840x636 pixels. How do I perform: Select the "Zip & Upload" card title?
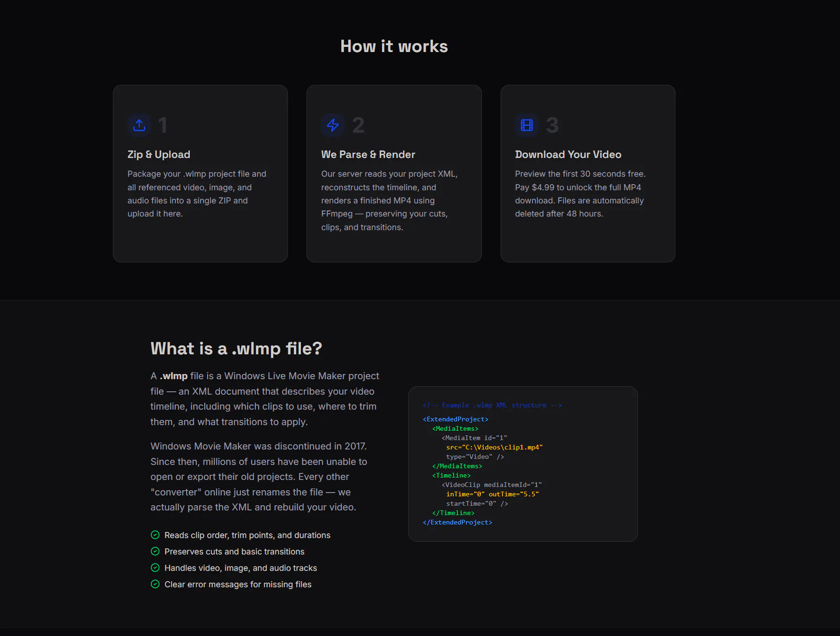coord(159,155)
